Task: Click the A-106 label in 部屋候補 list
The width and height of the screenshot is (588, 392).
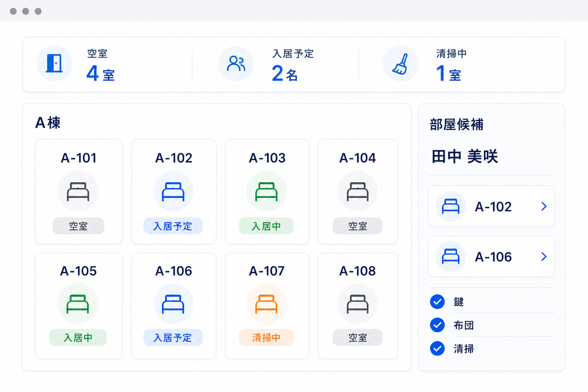Action: point(493,257)
